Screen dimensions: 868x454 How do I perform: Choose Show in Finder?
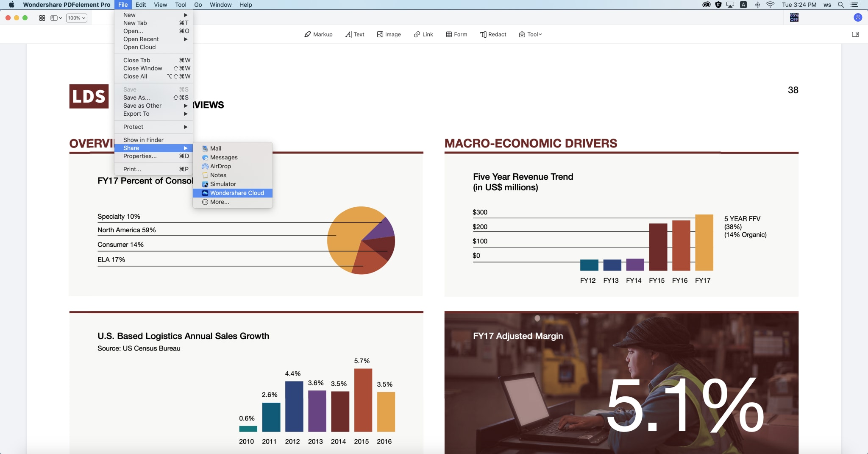tap(153, 140)
